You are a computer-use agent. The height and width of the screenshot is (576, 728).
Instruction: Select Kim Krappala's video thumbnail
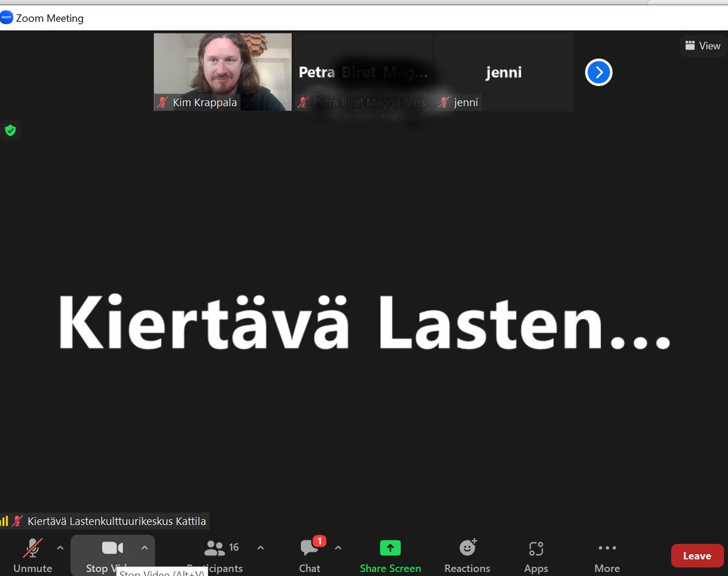pos(223,72)
